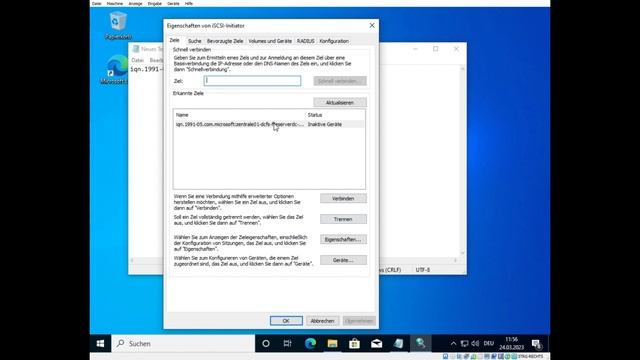Open the Anzeige menu
This screenshot has width=640, height=360.
[x=135, y=3]
